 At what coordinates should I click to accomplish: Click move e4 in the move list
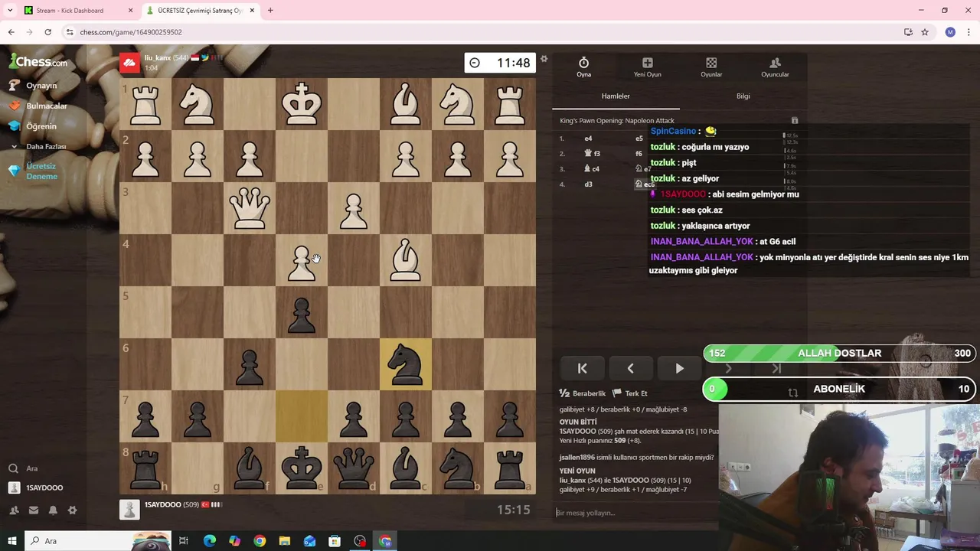[x=588, y=139]
